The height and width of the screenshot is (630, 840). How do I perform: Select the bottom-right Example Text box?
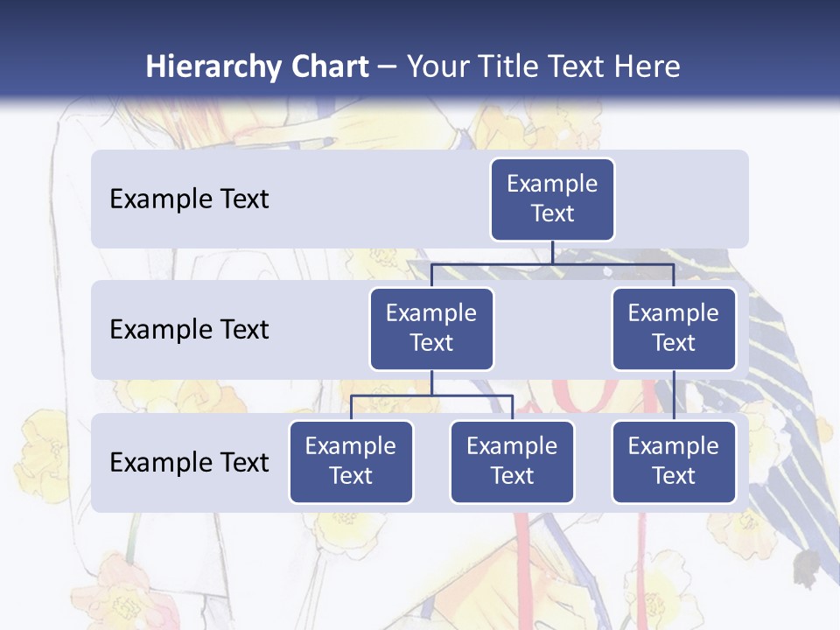point(674,462)
